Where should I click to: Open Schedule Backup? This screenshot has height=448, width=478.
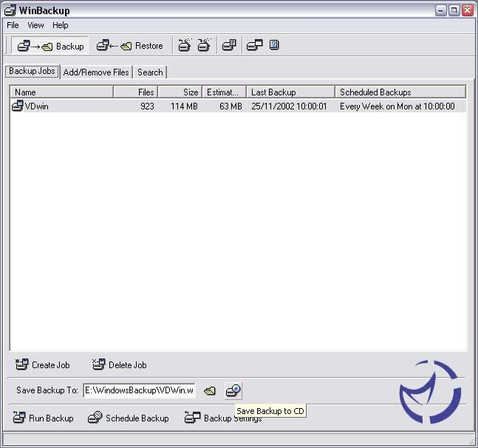click(129, 418)
